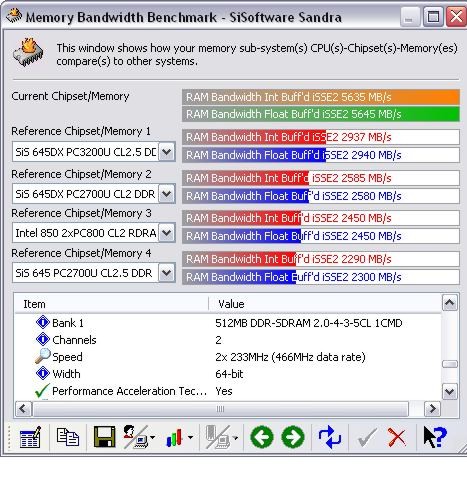Open Reference Chipset/Memory 3 dropdown arrow
This screenshot has width=467, height=477.
pyautogui.click(x=167, y=233)
